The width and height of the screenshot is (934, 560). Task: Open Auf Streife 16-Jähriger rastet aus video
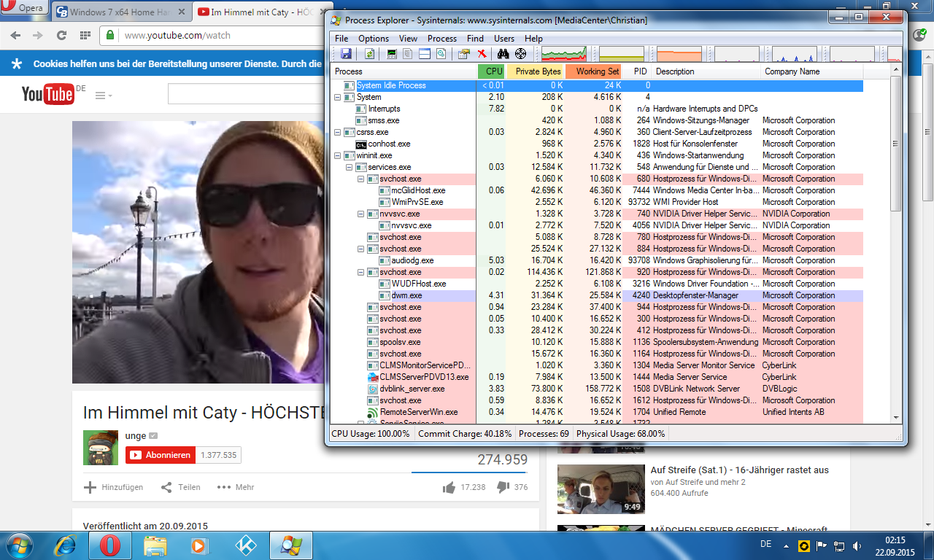pos(740,470)
